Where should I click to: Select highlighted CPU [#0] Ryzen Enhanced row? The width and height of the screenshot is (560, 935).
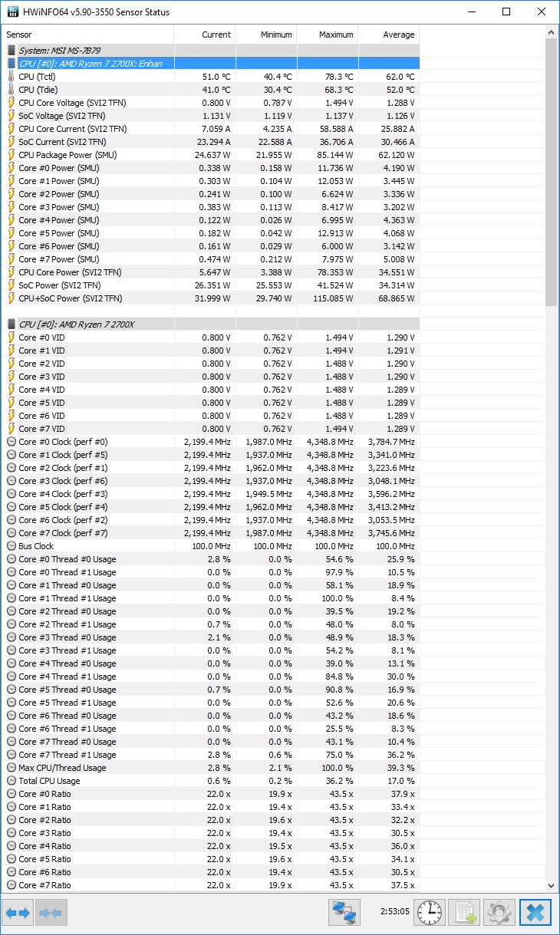click(x=211, y=64)
